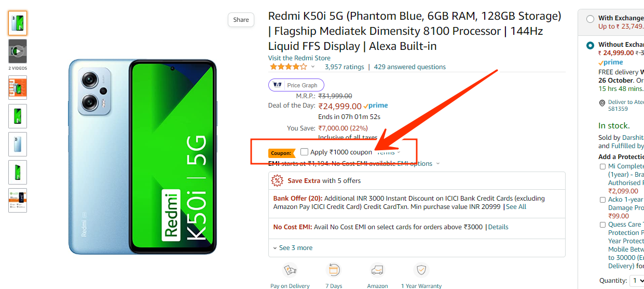Select the With Exchange radio option

590,19
